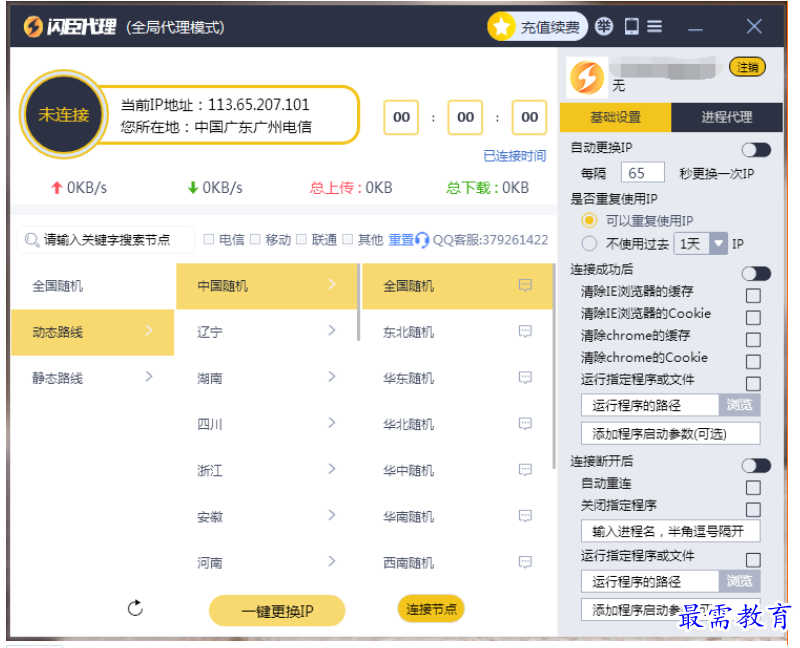This screenshot has width=800, height=648.
Task: Enable 关闭指定程序 checkbox
Action: tap(753, 509)
